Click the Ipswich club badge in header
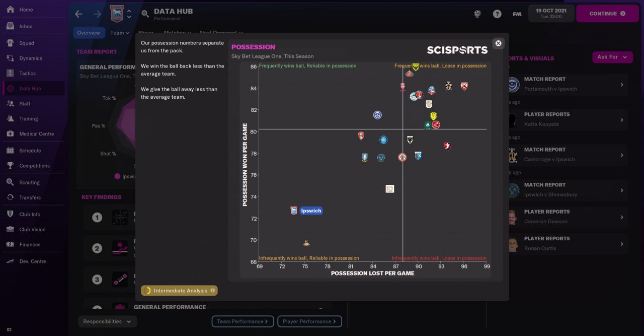Screen dimensions: 644x336 click(116, 14)
